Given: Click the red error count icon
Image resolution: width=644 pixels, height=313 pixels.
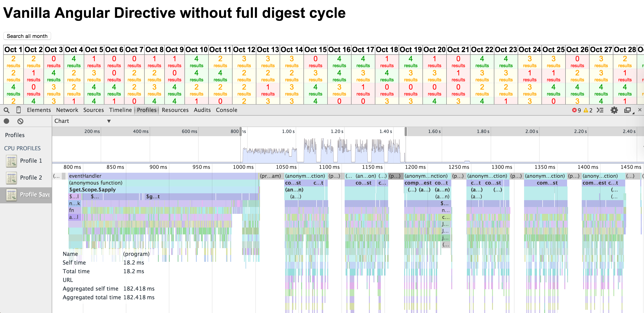Looking at the screenshot, I should click(x=574, y=110).
